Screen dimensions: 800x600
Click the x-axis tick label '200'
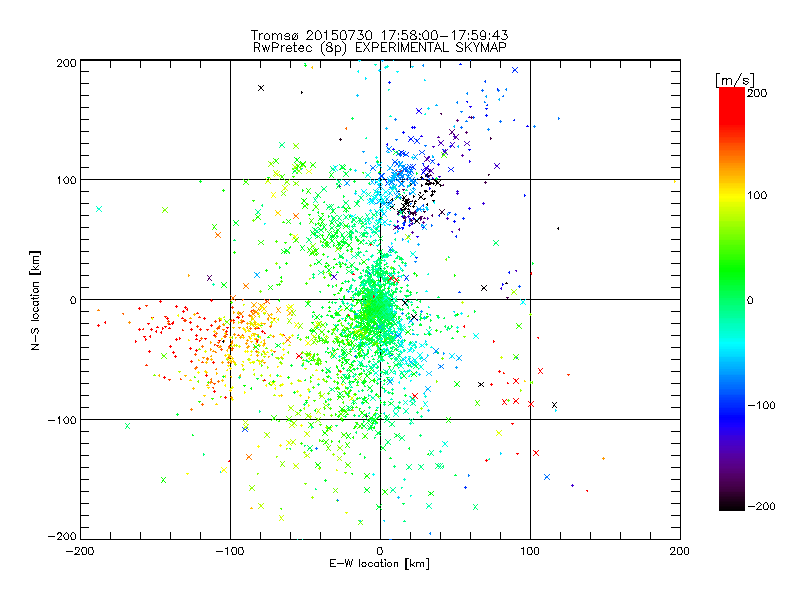coord(680,551)
